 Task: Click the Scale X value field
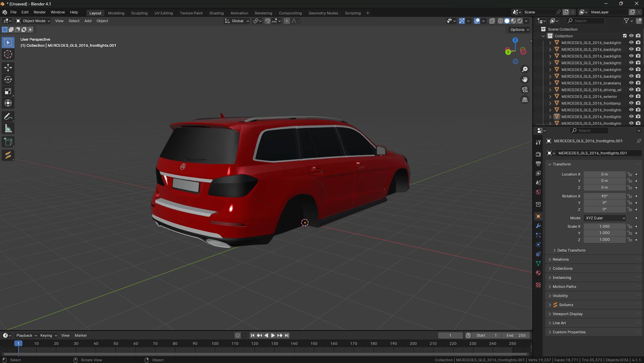(605, 226)
